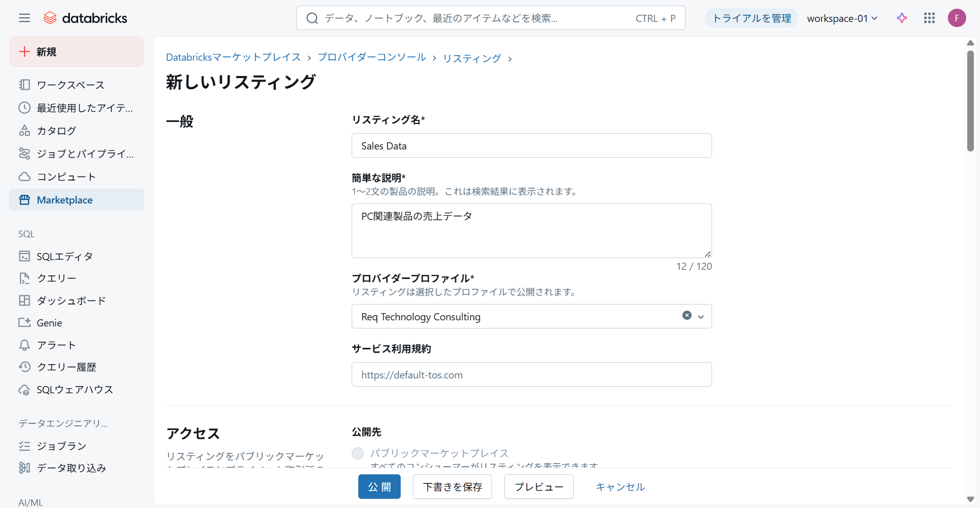Click the Databricks Assistant sparkle icon
The height and width of the screenshot is (508, 980).
click(902, 18)
